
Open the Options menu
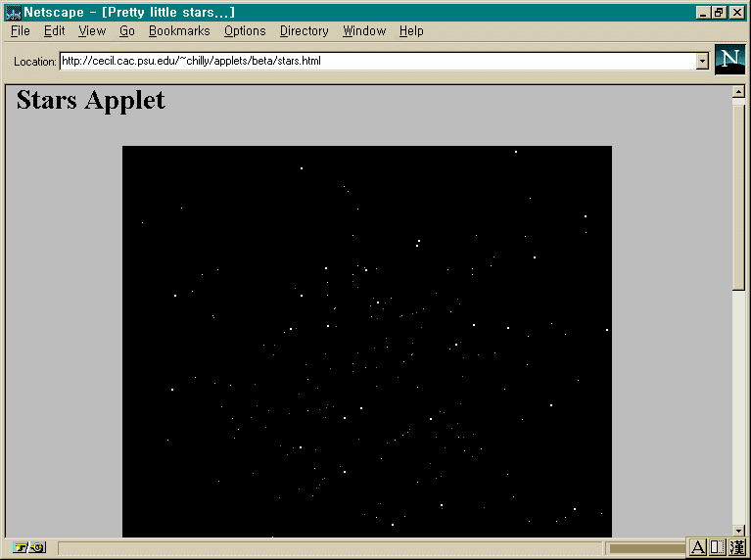pos(245,31)
